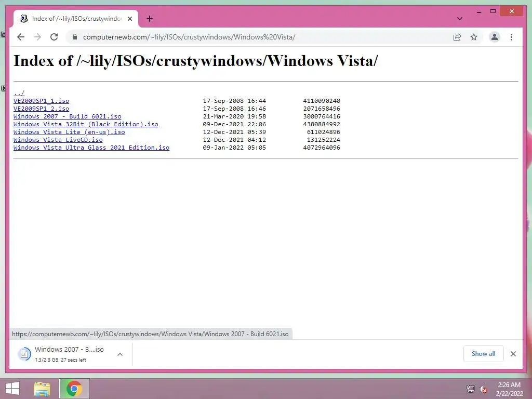Select date 09-Dec-2021 22:06 text
The width and height of the screenshot is (532, 399).
(234, 124)
